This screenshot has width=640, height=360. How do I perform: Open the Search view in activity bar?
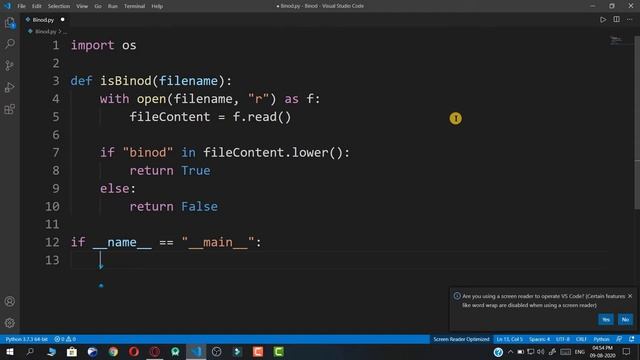pyautogui.click(x=10, y=43)
